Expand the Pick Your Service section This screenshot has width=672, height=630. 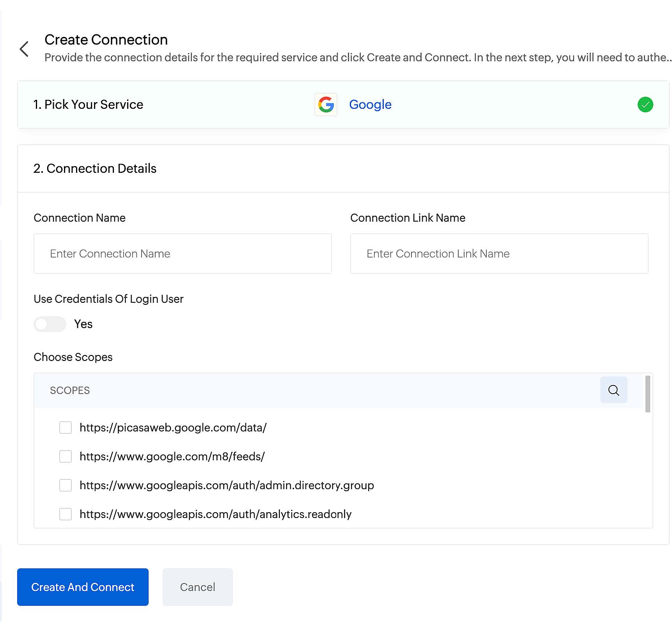88,105
